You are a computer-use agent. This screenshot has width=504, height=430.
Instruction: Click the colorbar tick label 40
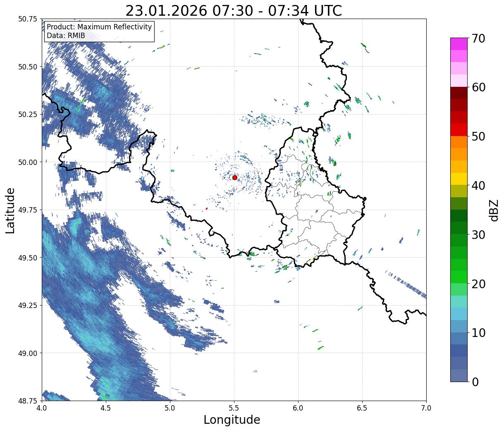[478, 185]
